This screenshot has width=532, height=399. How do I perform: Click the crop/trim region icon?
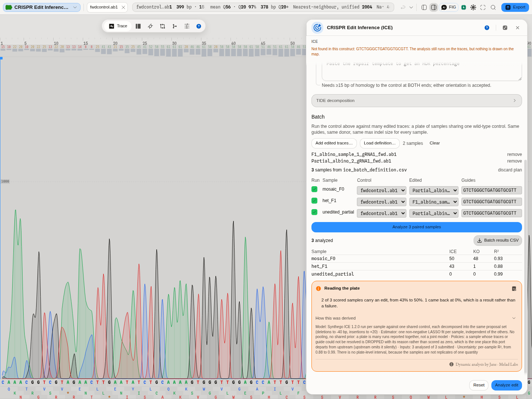coord(163,26)
